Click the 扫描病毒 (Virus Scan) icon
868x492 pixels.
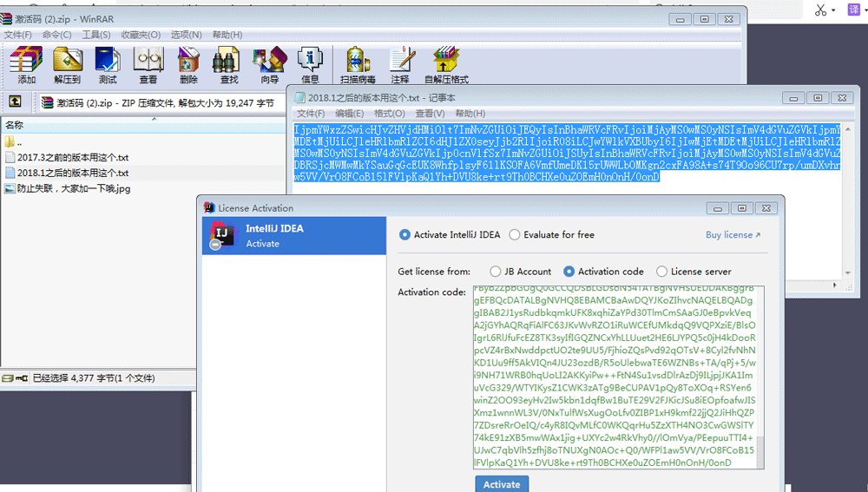pyautogui.click(x=360, y=65)
